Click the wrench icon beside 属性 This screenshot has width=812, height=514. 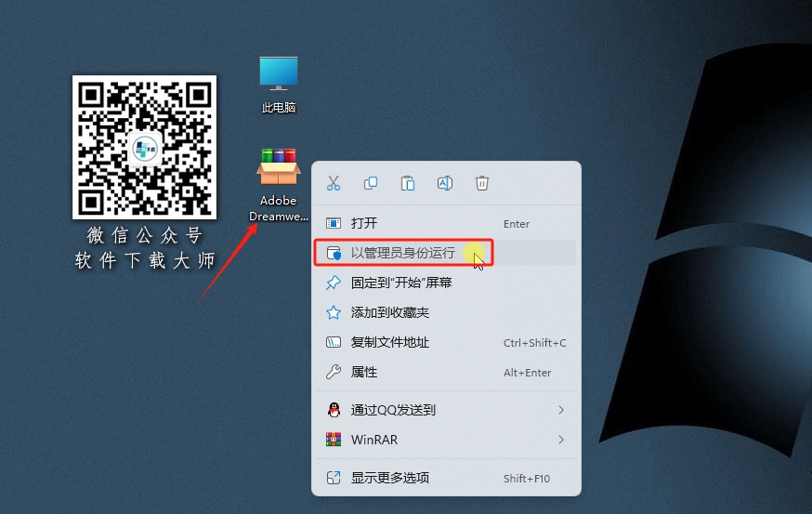334,372
